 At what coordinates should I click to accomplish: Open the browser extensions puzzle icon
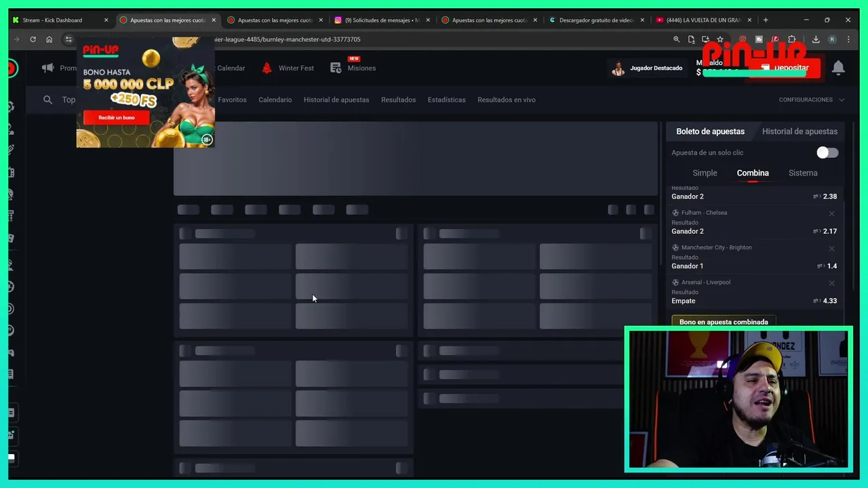click(791, 39)
